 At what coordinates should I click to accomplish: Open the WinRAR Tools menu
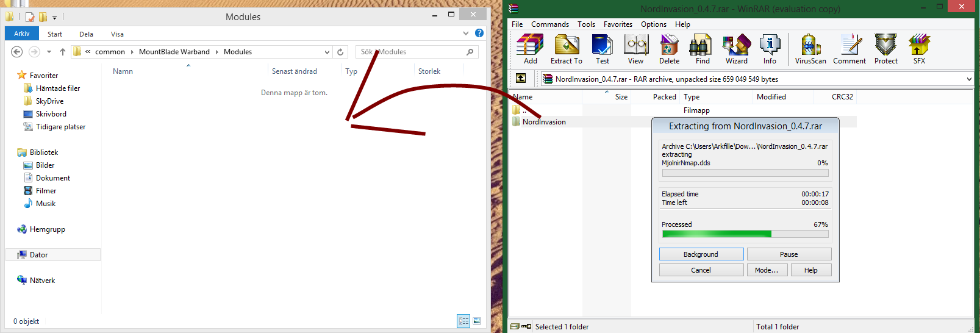point(587,24)
